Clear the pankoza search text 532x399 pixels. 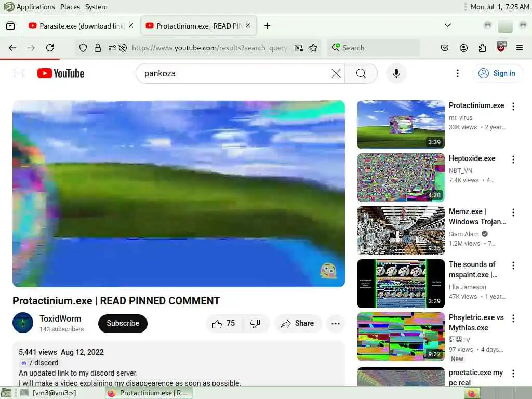tap(336, 73)
